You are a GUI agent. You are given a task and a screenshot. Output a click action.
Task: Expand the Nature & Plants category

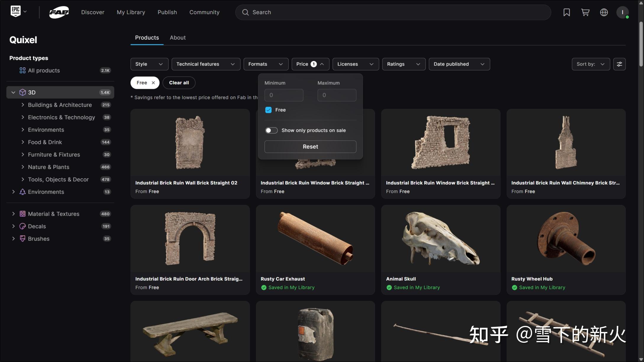tap(23, 167)
